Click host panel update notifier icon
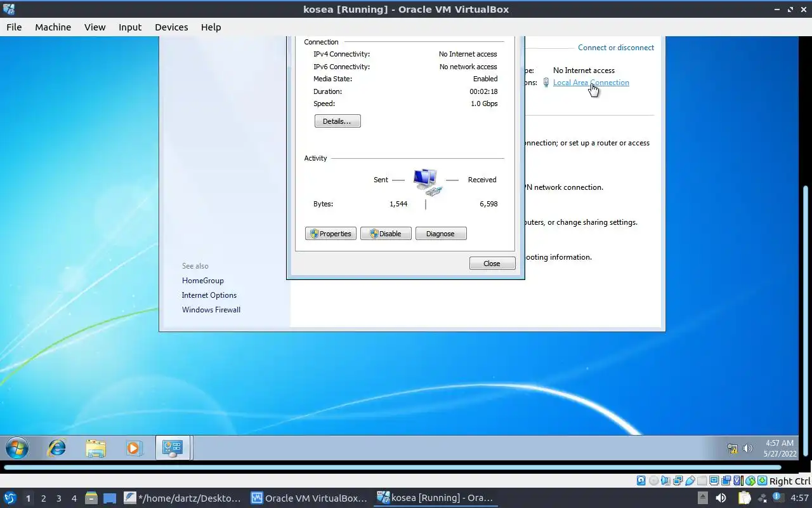812x508 pixels. coord(778,497)
